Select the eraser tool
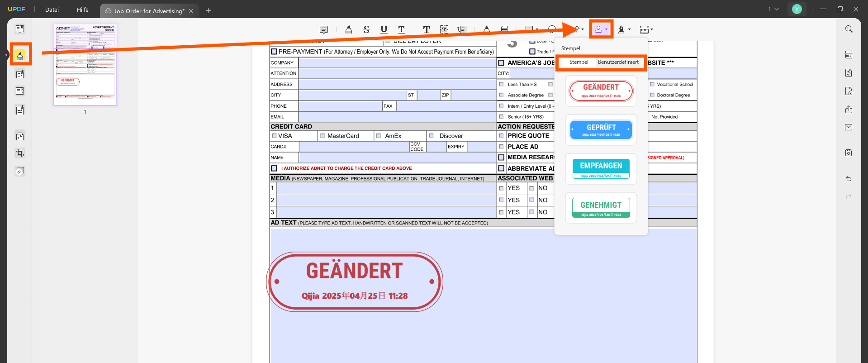868x363 pixels. pos(504,29)
